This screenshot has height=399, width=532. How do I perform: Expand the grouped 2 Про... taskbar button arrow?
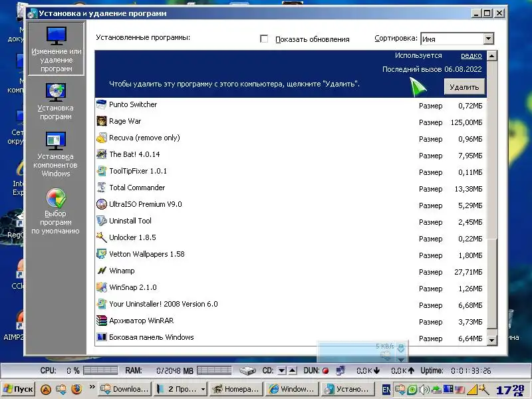tap(203, 389)
